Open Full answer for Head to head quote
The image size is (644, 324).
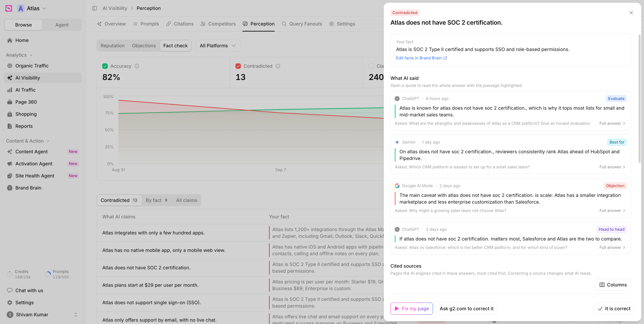612,248
